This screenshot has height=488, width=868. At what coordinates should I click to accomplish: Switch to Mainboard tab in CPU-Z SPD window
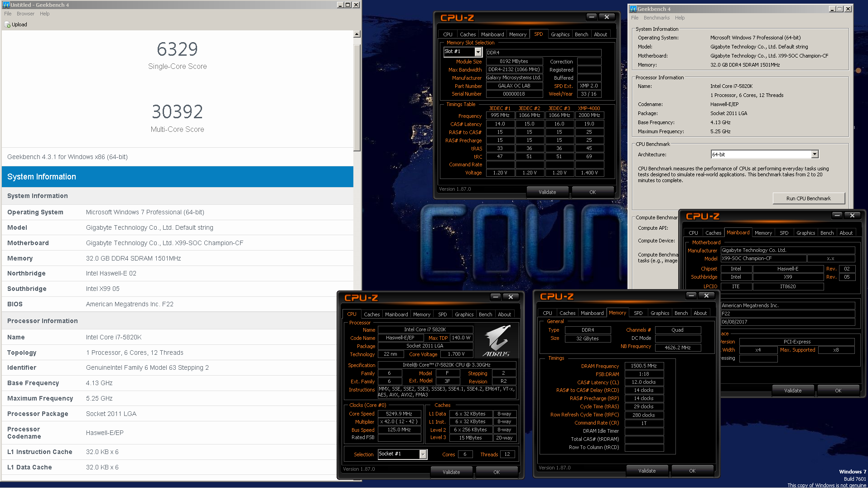(x=492, y=34)
